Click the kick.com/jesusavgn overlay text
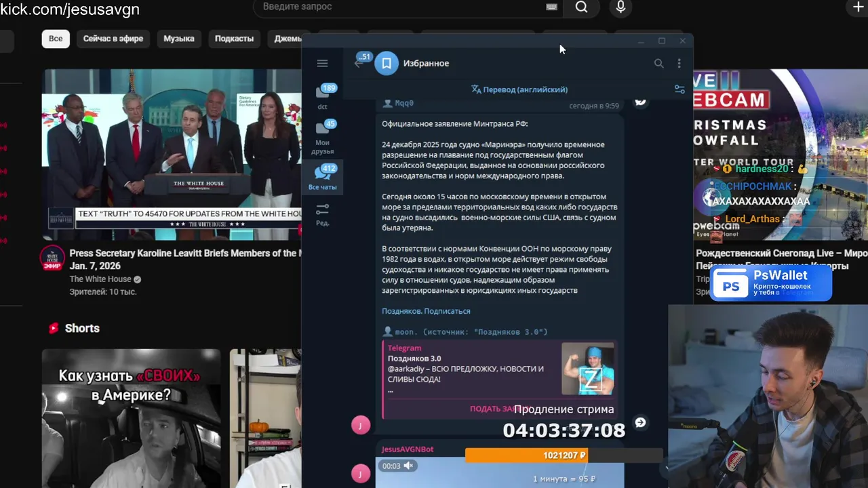The image size is (868, 488). pyautogui.click(x=70, y=9)
